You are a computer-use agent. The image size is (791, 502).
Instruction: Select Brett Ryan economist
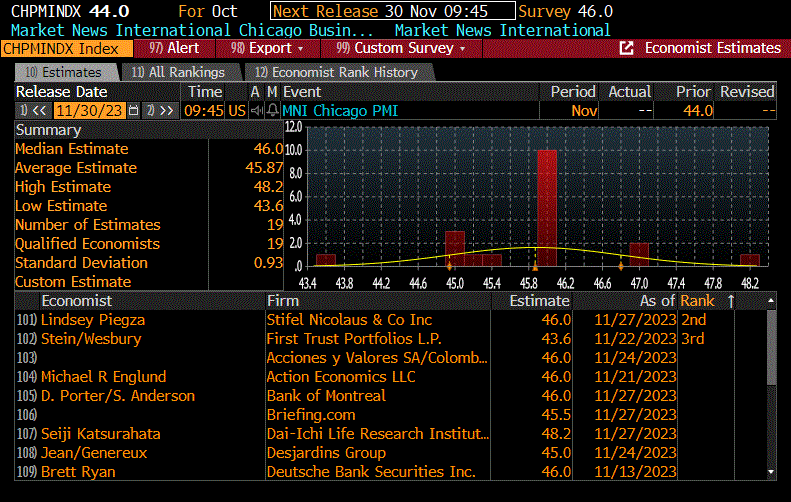click(78, 472)
